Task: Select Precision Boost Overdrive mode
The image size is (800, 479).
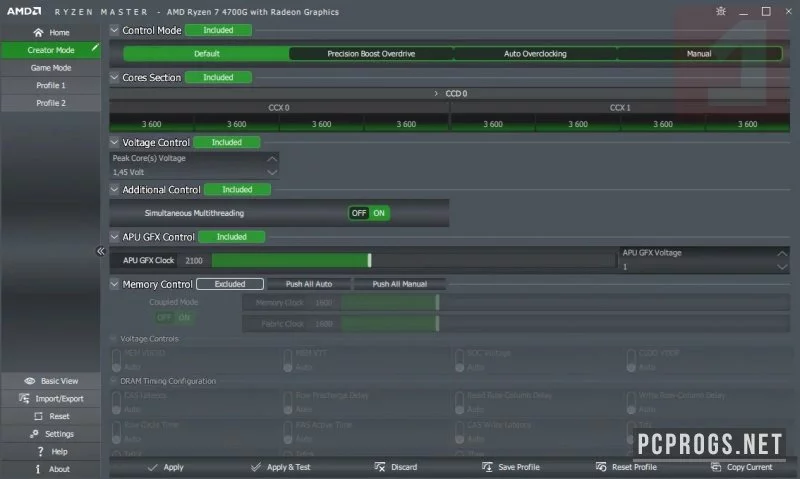Action: point(371,54)
